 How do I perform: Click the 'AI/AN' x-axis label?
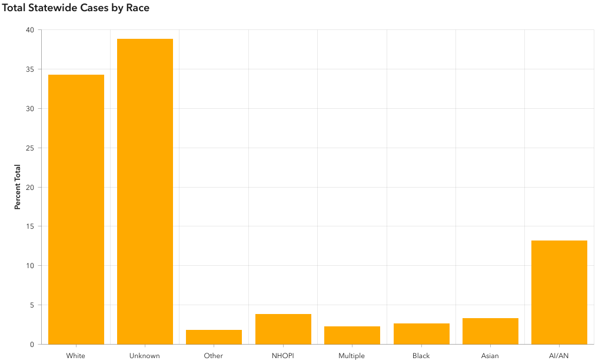point(559,356)
